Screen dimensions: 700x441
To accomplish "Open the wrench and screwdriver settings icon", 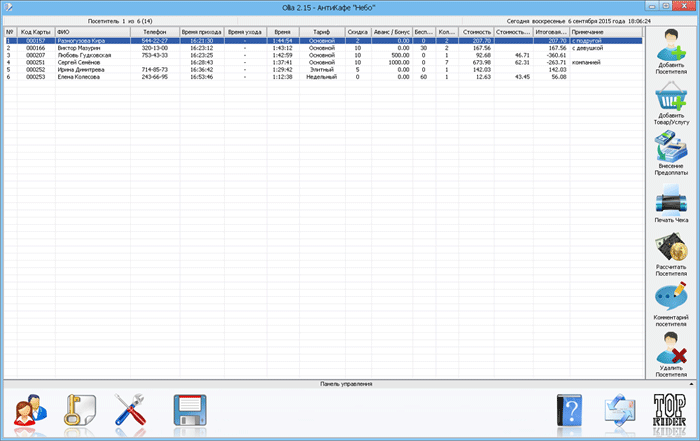I will point(130,410).
